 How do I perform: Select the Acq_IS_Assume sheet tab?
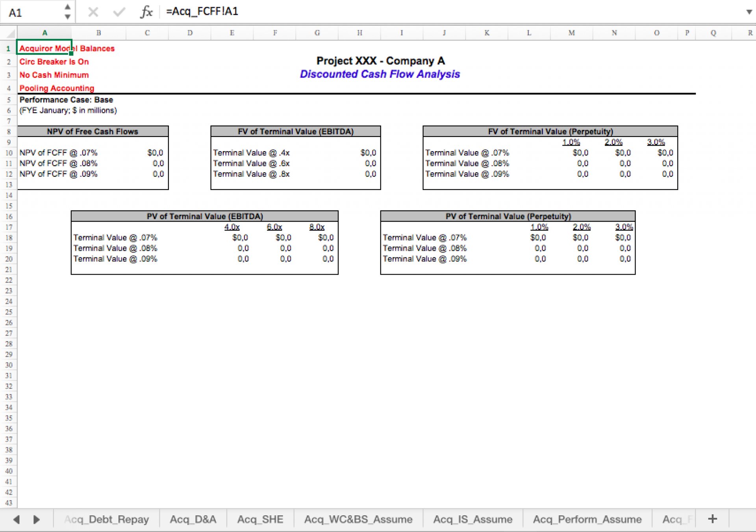(473, 519)
